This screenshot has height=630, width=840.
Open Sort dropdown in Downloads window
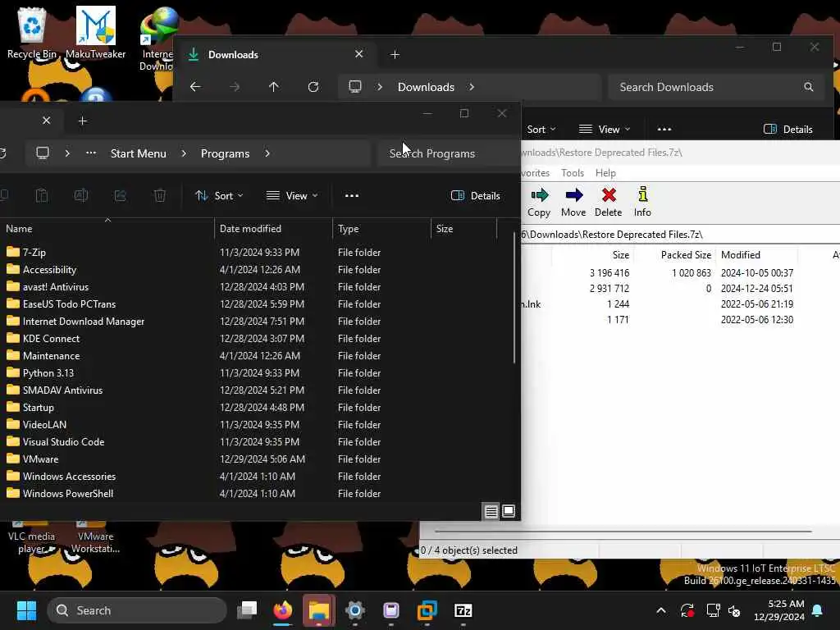pyautogui.click(x=541, y=129)
